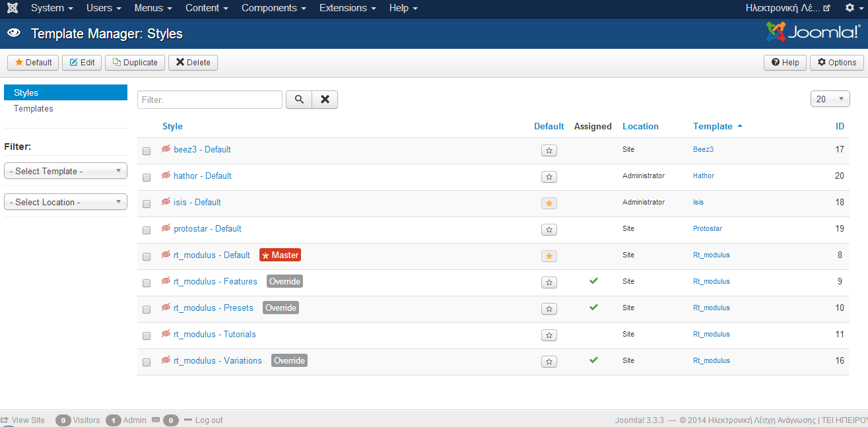Click the search magnifier button
868x427 pixels.
point(299,100)
